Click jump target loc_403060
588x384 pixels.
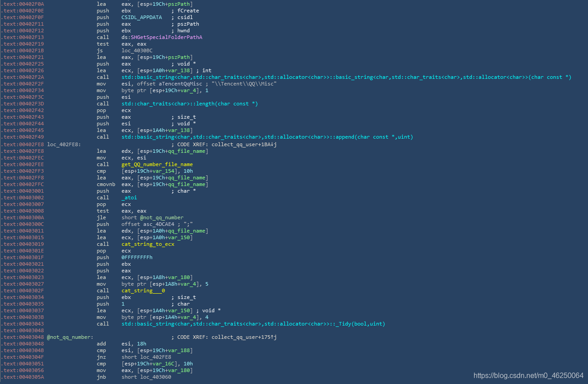(156, 377)
